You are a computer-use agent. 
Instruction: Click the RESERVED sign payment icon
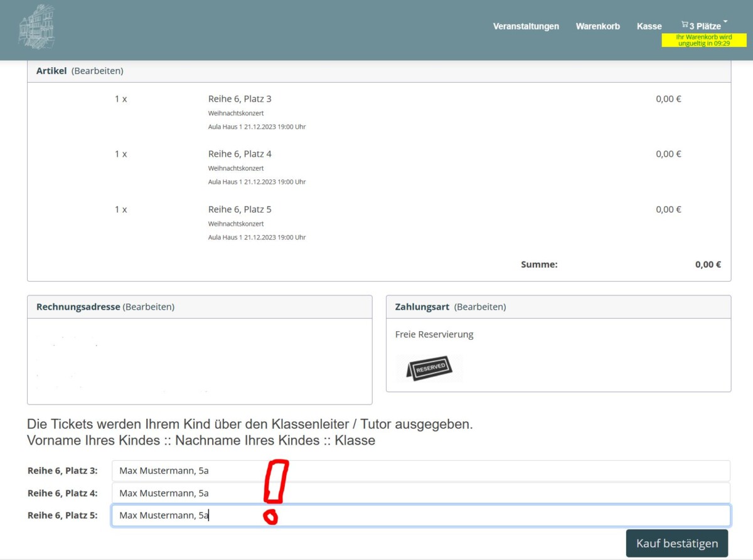point(430,368)
